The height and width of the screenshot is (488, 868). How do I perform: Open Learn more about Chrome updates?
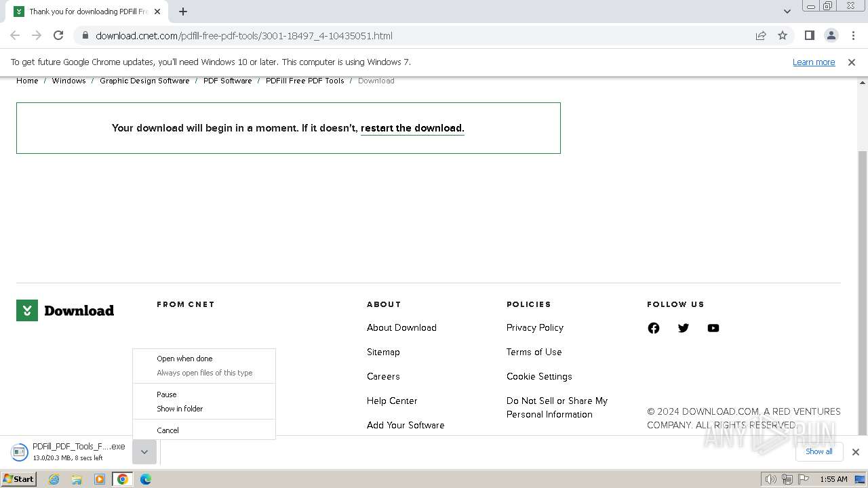tap(814, 62)
